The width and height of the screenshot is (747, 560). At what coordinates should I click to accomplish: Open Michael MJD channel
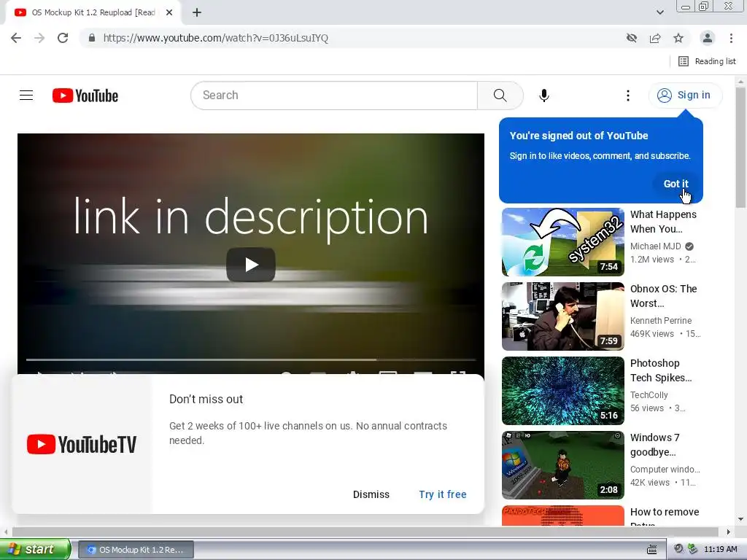[656, 246]
